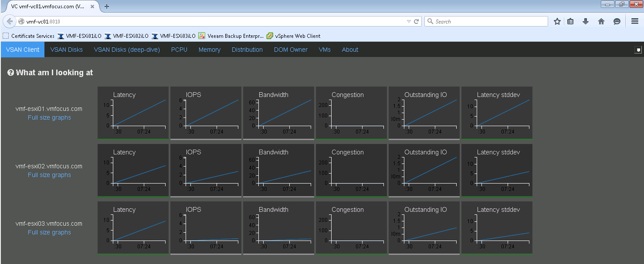Open the DOM Owner tab
644x264 pixels.
[x=291, y=50]
